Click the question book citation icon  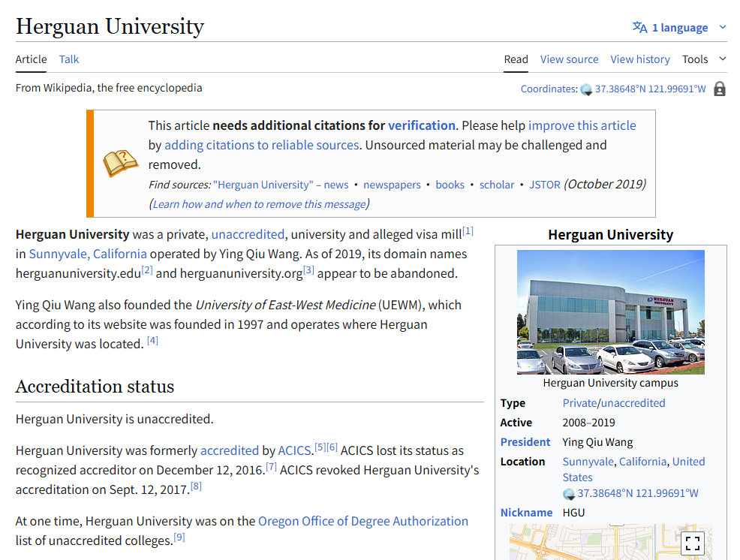click(x=120, y=163)
